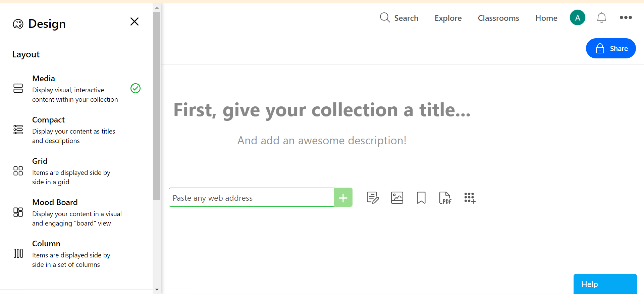
Task: Click the add note icon
Action: 373,198
